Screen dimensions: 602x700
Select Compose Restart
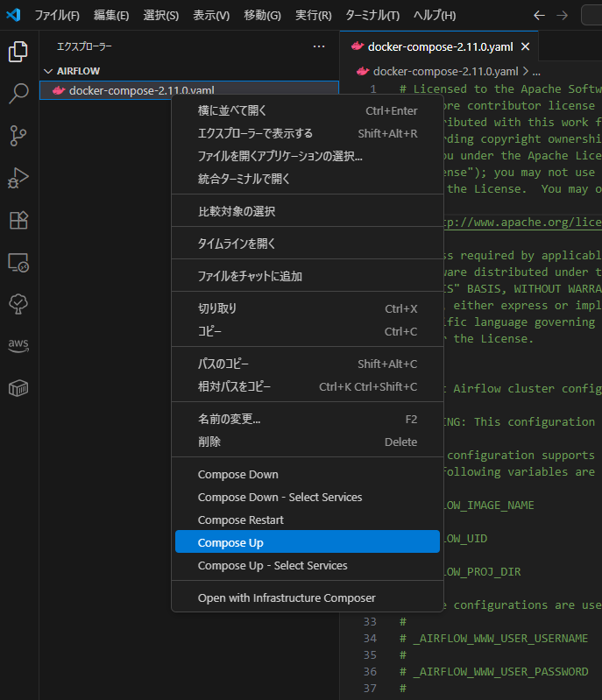(308, 520)
